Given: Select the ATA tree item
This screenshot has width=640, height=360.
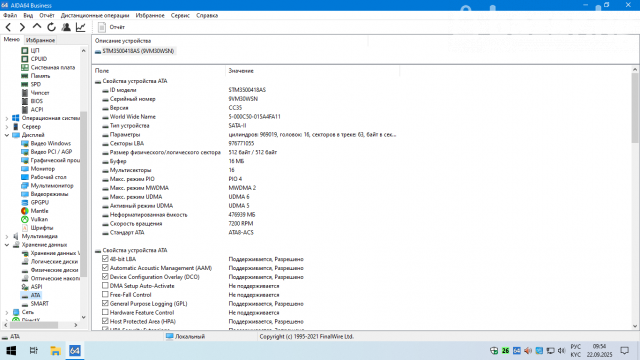Looking at the screenshot, I should coord(35,295).
